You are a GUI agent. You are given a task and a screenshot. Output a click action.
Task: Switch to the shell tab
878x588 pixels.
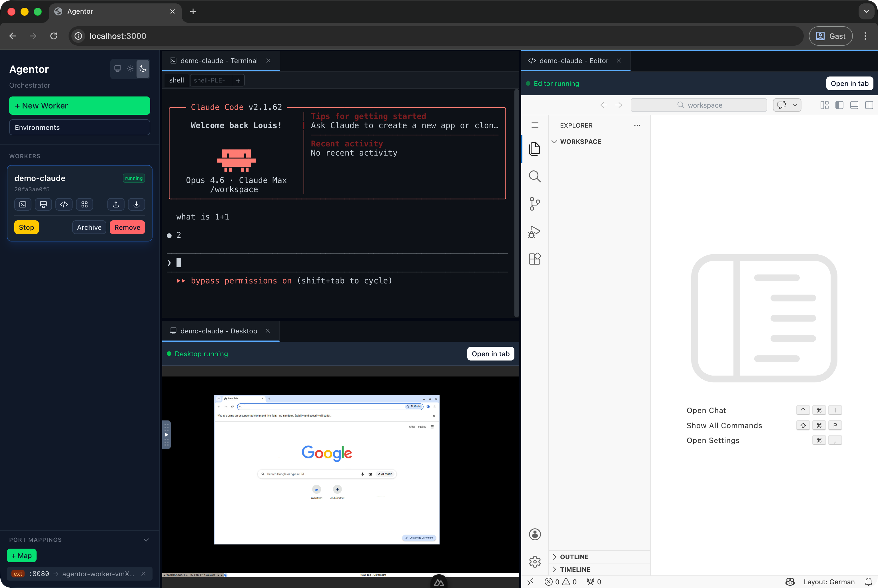coord(176,80)
